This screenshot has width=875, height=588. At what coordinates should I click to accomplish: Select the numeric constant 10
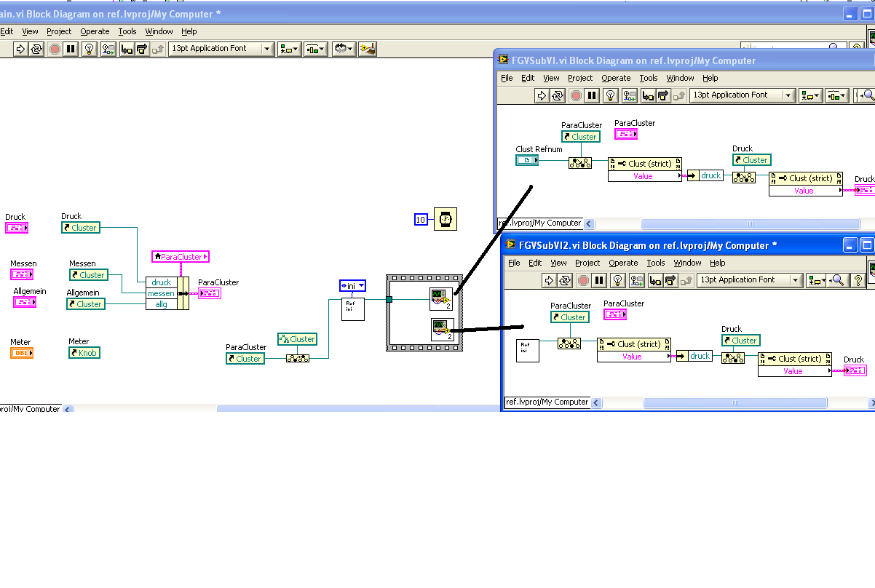pyautogui.click(x=421, y=219)
